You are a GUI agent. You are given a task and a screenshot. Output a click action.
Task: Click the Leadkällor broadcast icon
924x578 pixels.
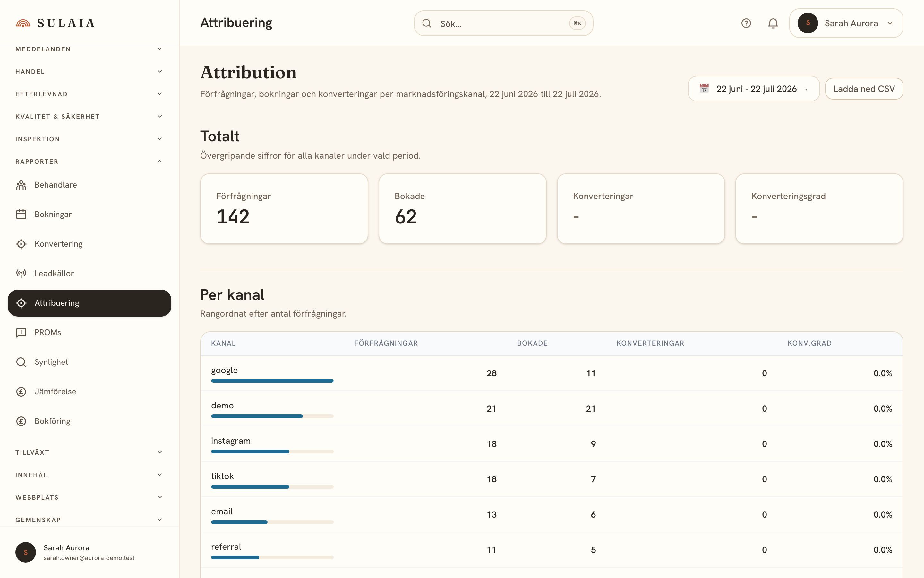[21, 273]
